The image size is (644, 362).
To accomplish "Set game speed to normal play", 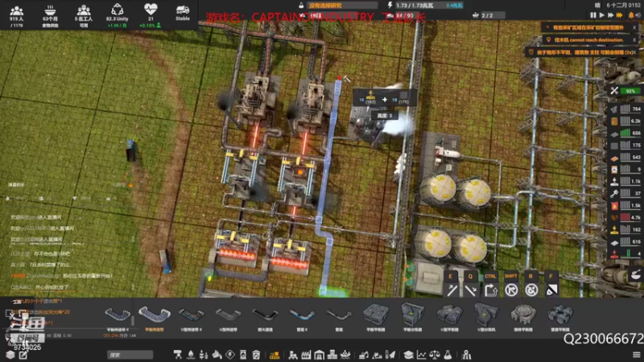I will coord(601,15).
